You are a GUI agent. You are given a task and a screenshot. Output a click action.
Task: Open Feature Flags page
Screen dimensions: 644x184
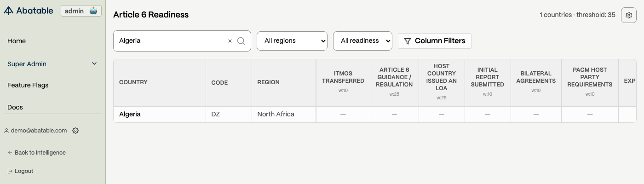28,85
